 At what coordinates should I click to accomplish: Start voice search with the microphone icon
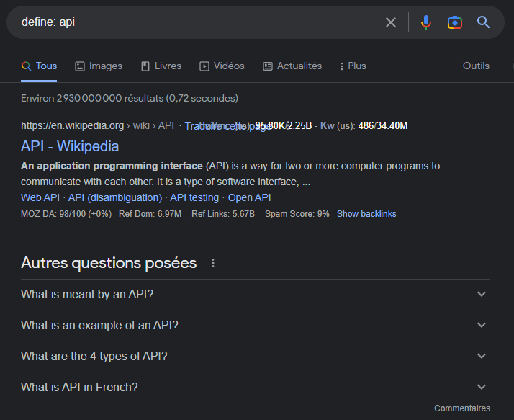pos(426,22)
